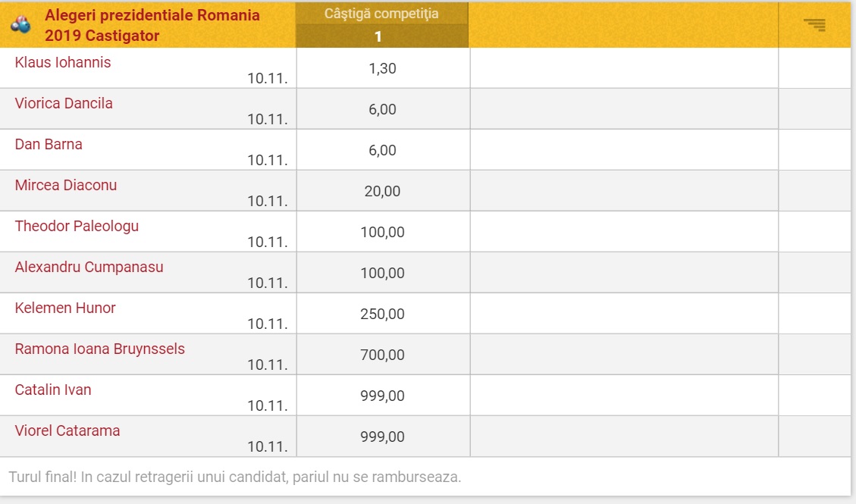Open Klaus Iohannis candidate name

tap(63, 63)
